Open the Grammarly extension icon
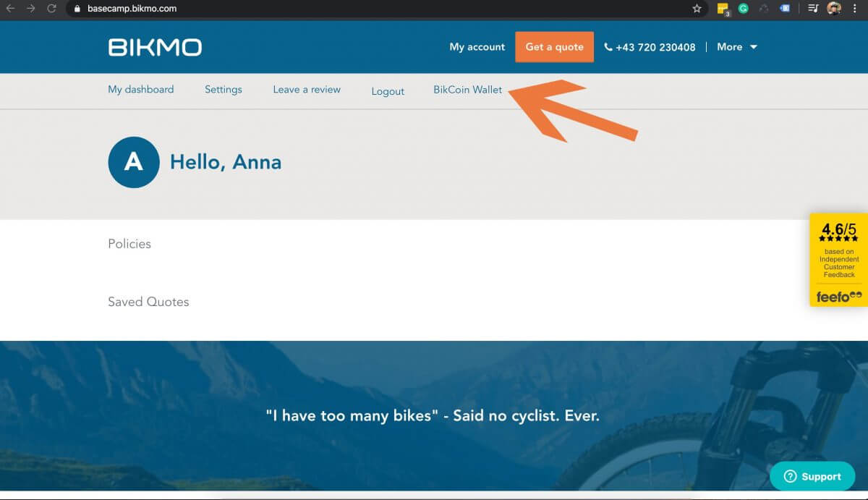 tap(743, 9)
